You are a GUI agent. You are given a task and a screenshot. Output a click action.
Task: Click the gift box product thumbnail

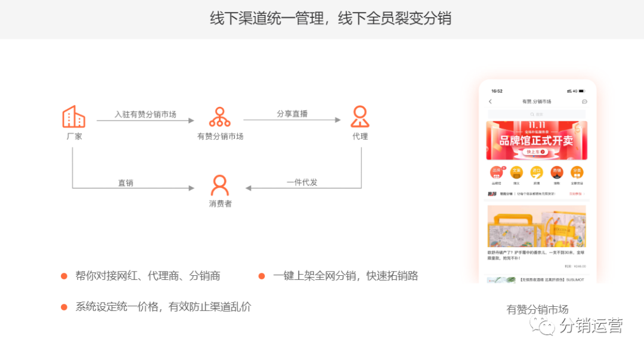(x=537, y=227)
